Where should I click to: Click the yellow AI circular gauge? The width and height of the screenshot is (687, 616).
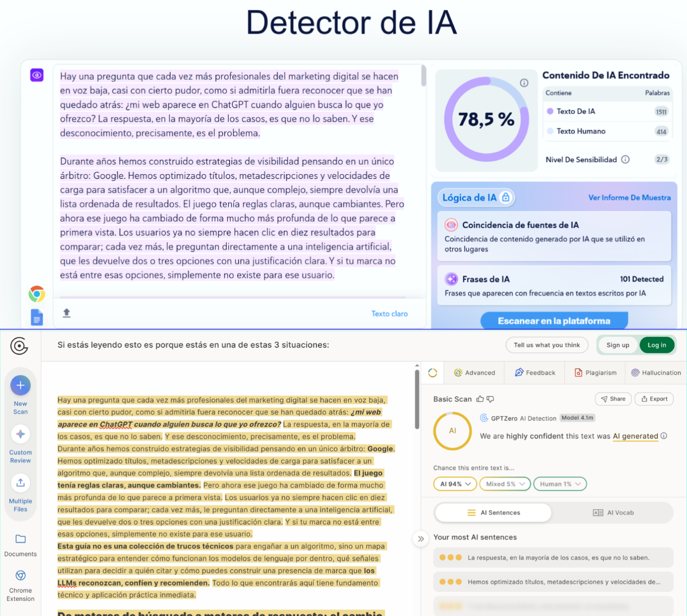(452, 431)
